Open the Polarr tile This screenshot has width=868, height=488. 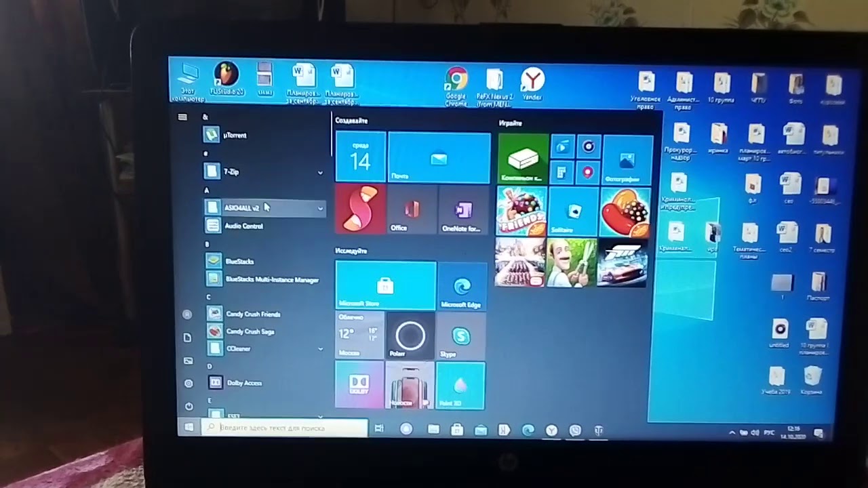click(x=410, y=335)
